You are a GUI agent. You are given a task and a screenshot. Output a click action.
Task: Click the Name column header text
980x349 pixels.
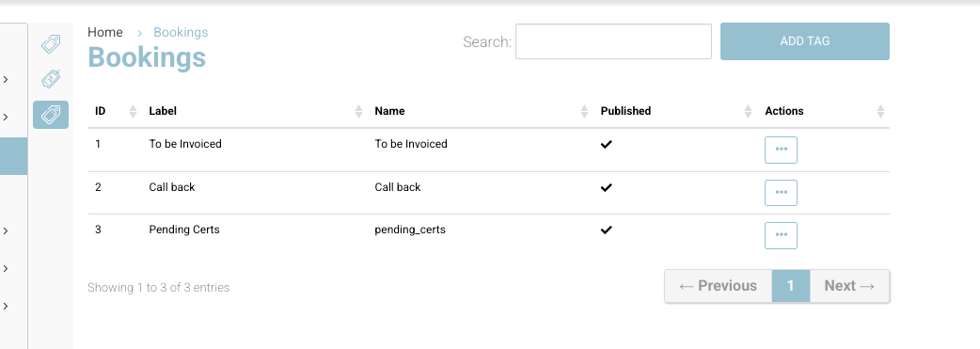click(389, 111)
